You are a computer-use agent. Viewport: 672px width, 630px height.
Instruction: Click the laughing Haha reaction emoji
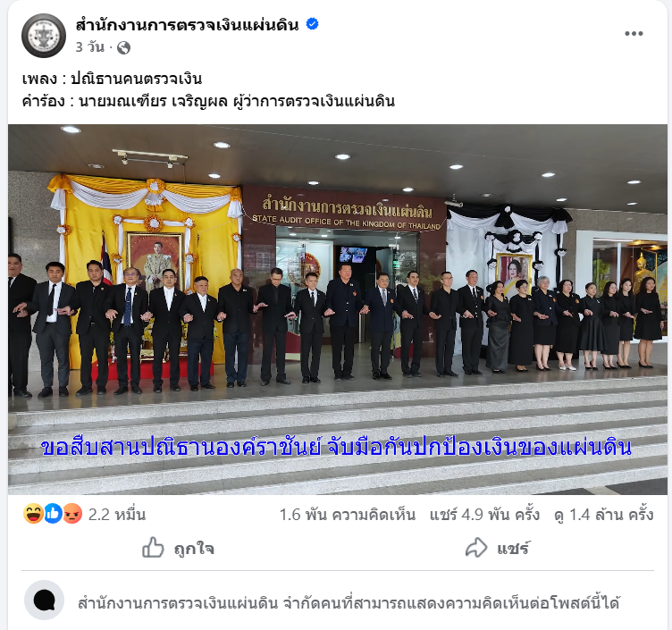33,514
